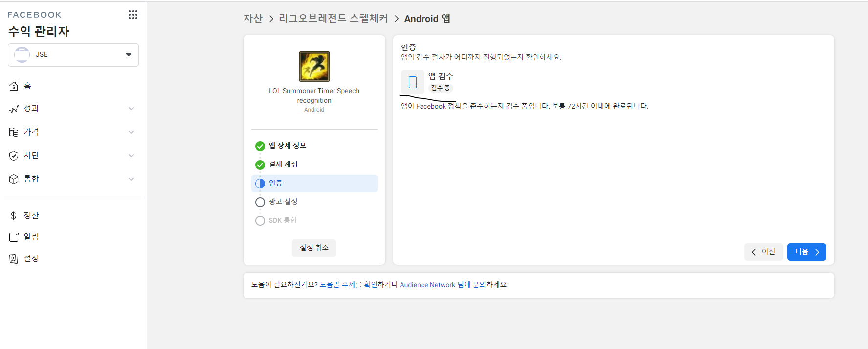Click the FACEBOOK logo text
Viewport: 868px width, 349px height.
pyautogui.click(x=35, y=15)
